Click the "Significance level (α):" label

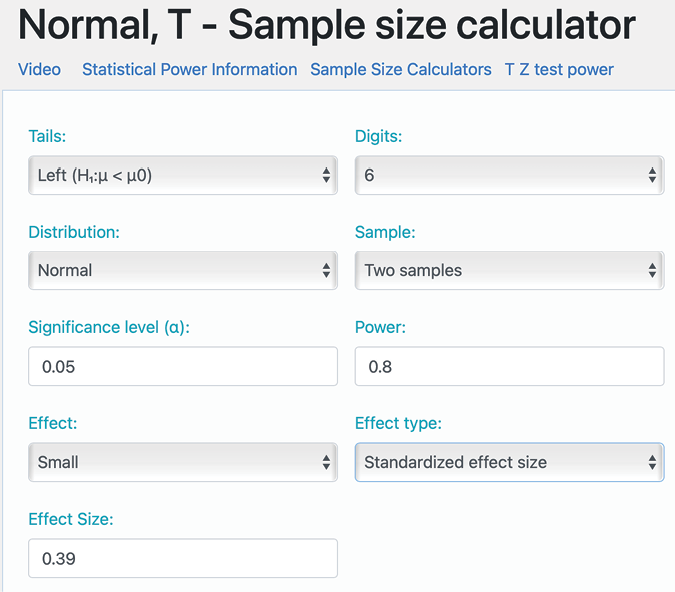(109, 328)
